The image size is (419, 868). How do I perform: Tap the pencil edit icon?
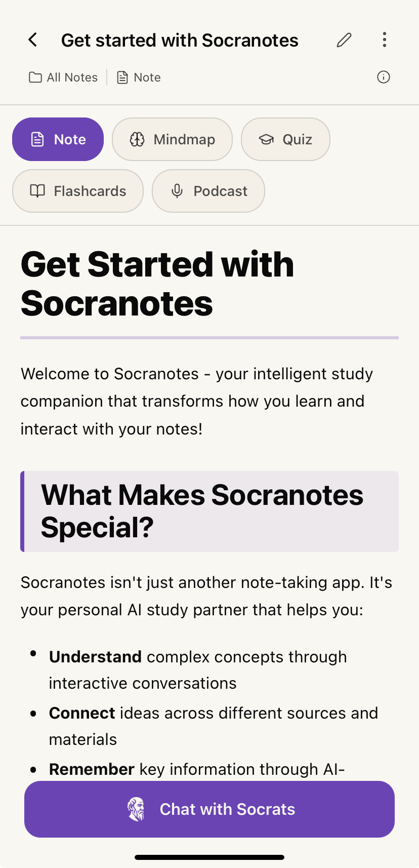(344, 40)
